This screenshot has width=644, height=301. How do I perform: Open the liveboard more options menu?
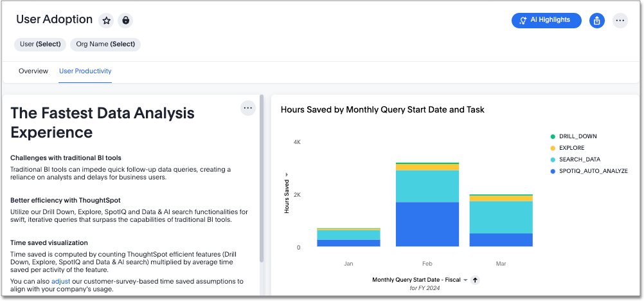click(x=620, y=21)
